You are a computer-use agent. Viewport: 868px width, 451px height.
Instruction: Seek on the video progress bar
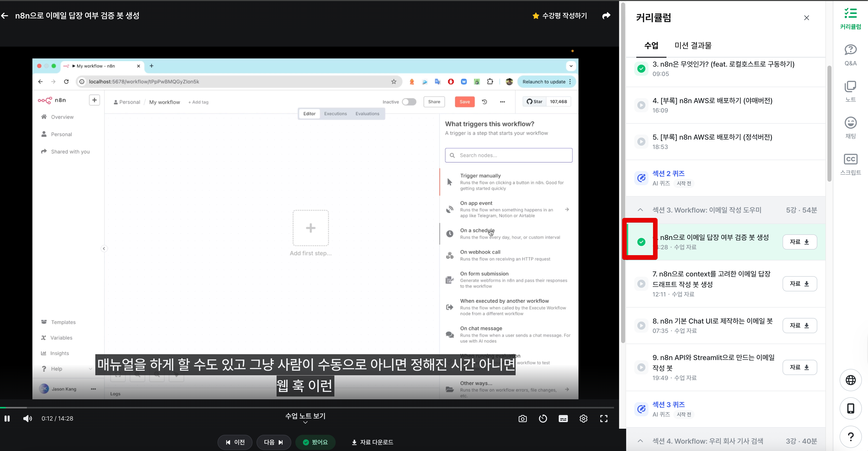303,408
